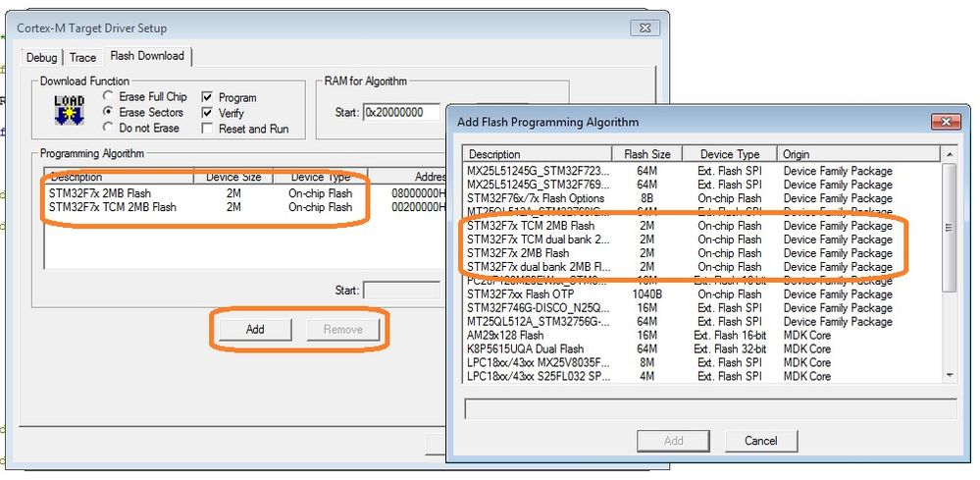Select the Erase Sectors radio button
Screen dimensions: 980x480
click(109, 112)
